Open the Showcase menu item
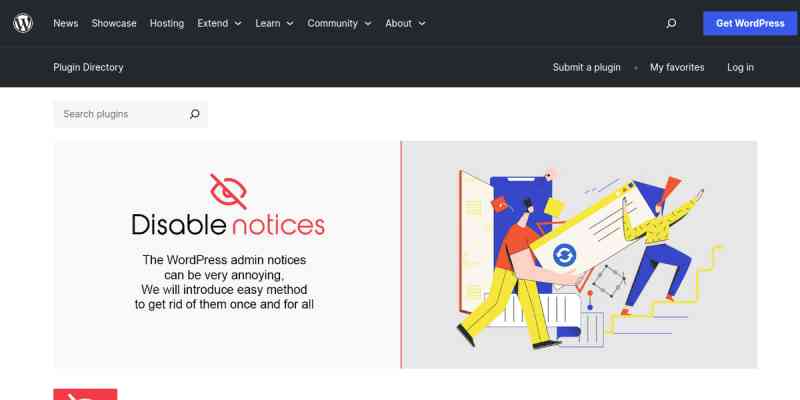800x400 pixels. pos(114,23)
